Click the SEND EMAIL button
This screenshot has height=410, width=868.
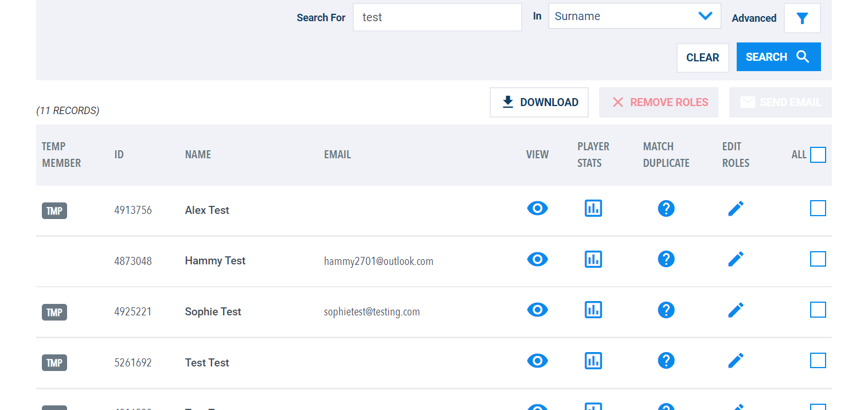click(x=780, y=102)
